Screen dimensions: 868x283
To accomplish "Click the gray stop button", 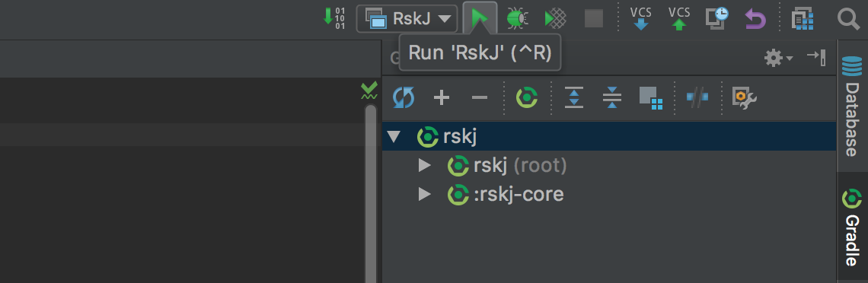I will coord(593,19).
